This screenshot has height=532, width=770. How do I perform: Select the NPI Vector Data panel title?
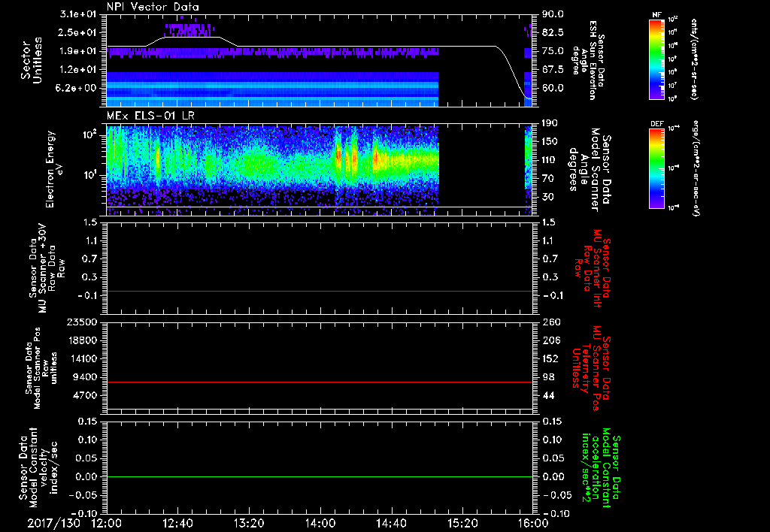153,8
